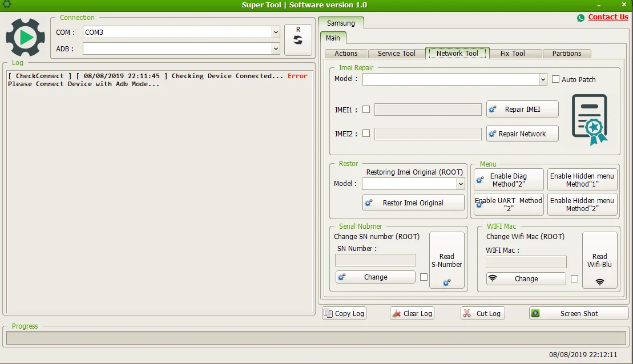Click the SN Number input field

pos(376,260)
